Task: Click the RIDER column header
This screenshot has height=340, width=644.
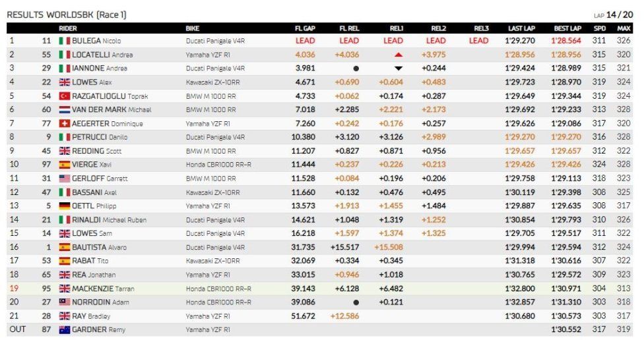Action: coord(68,28)
